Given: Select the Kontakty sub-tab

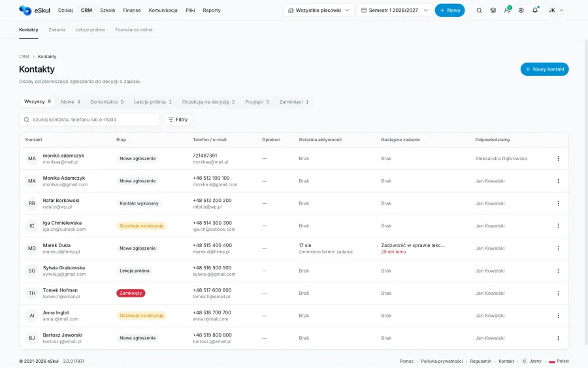Looking at the screenshot, I should point(29,29).
